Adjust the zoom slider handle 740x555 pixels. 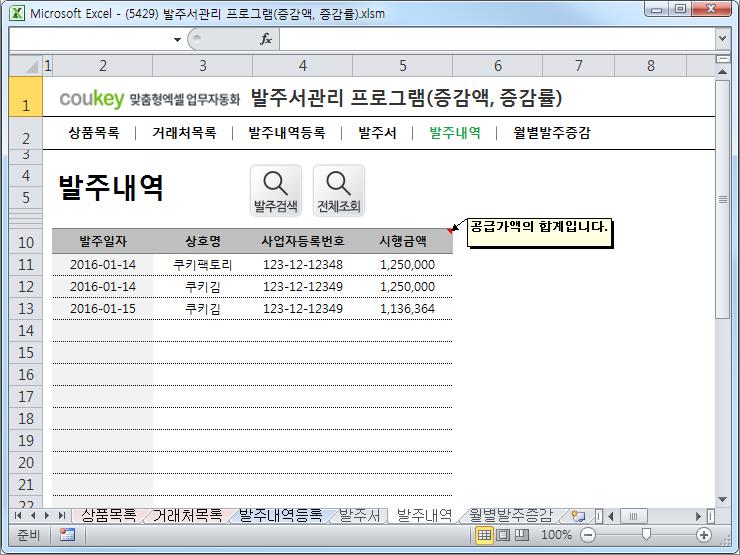646,534
